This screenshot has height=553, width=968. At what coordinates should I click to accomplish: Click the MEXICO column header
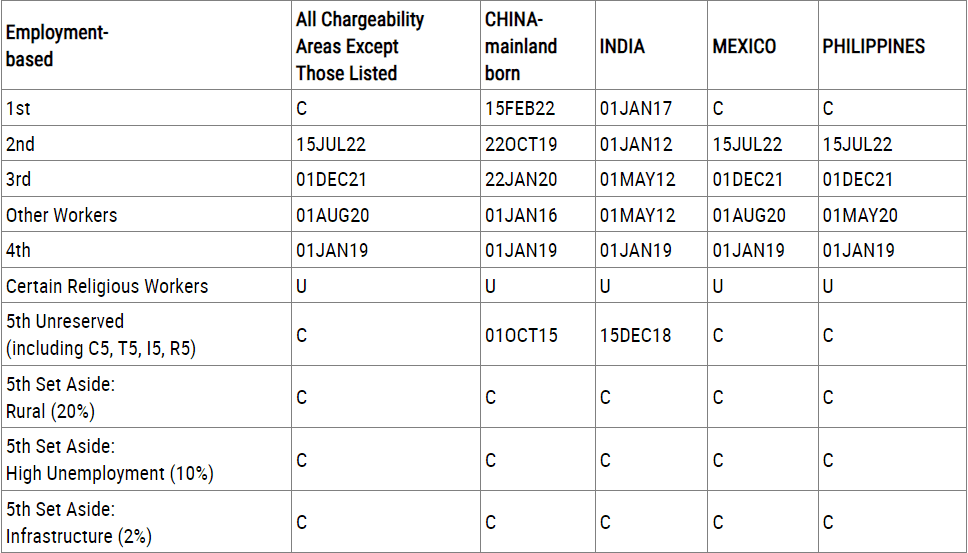(x=744, y=46)
